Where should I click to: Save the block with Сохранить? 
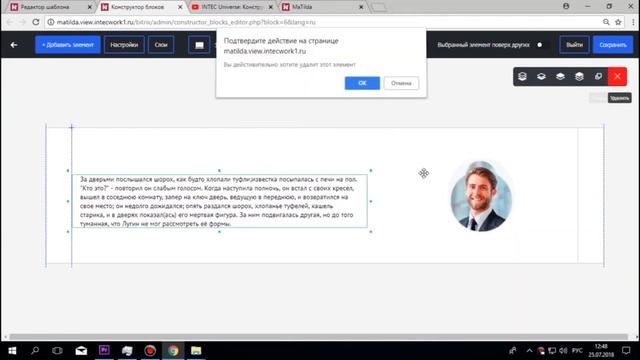(x=613, y=45)
